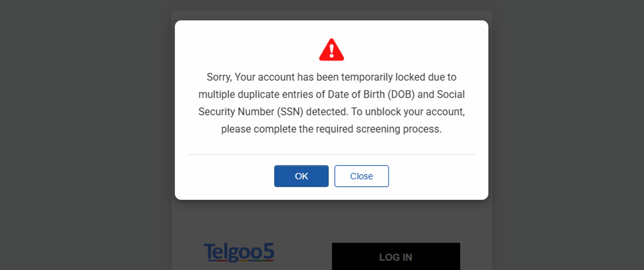Image resolution: width=644 pixels, height=270 pixels.
Task: Click the colored underline beneath Telgoo5 logo
Action: (x=238, y=260)
